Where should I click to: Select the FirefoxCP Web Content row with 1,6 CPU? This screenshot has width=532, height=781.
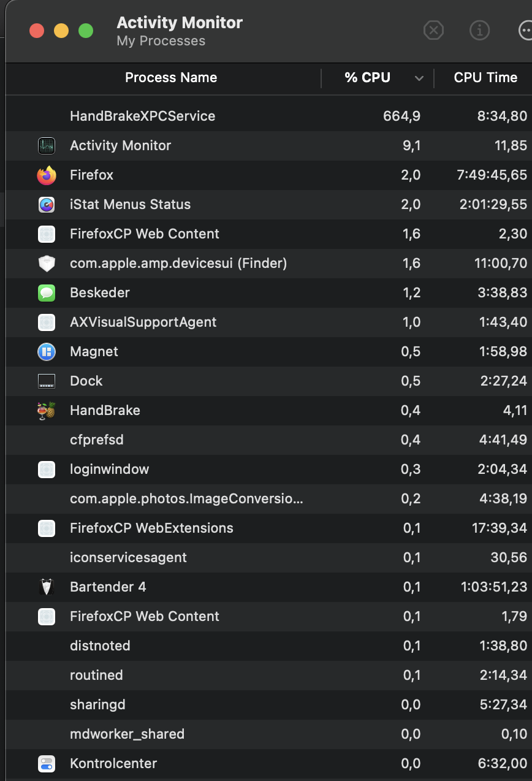point(268,234)
